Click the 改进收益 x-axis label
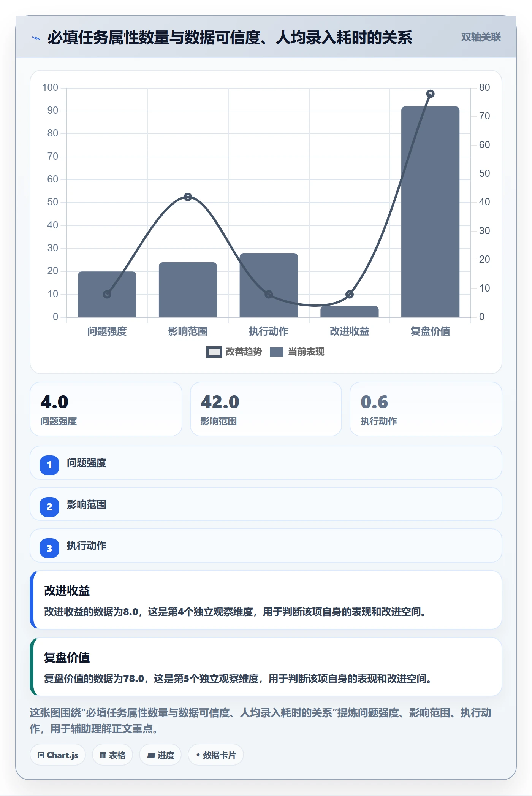Viewport: 532px width, 796px height. 349,331
